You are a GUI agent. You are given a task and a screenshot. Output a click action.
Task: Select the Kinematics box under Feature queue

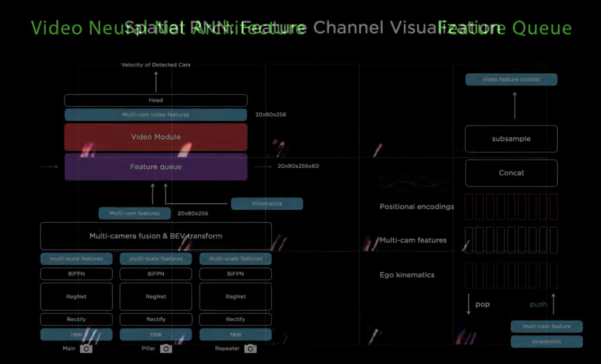267,204
